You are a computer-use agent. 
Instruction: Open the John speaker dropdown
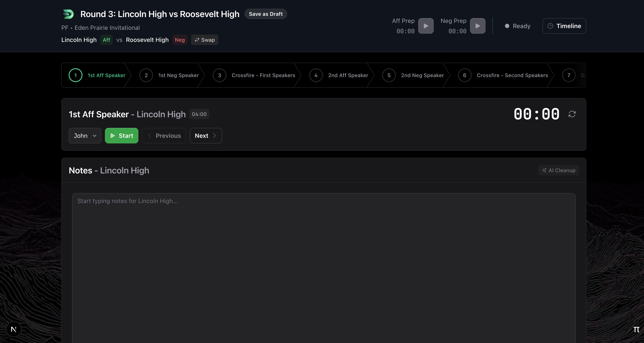click(x=85, y=136)
